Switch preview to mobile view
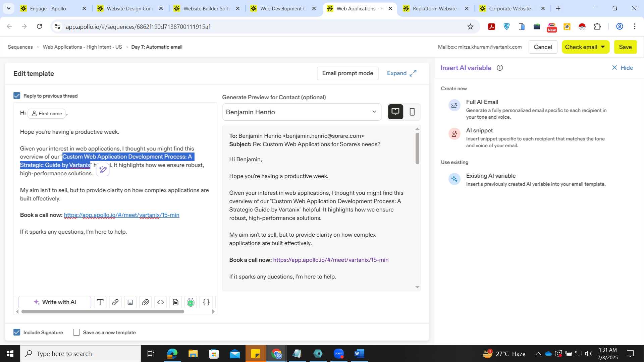This screenshot has width=644, height=362. (412, 112)
